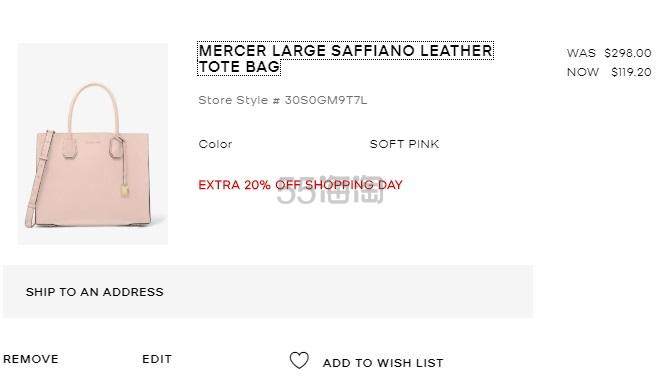Image resolution: width=660 pixels, height=380 pixels.
Task: Click the $298.00 original price
Action: (628, 53)
